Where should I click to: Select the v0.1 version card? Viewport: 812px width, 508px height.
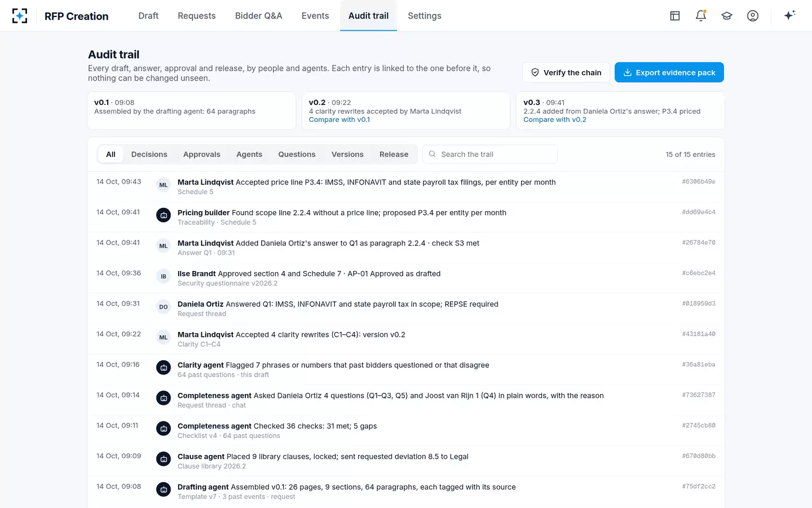[x=192, y=111]
